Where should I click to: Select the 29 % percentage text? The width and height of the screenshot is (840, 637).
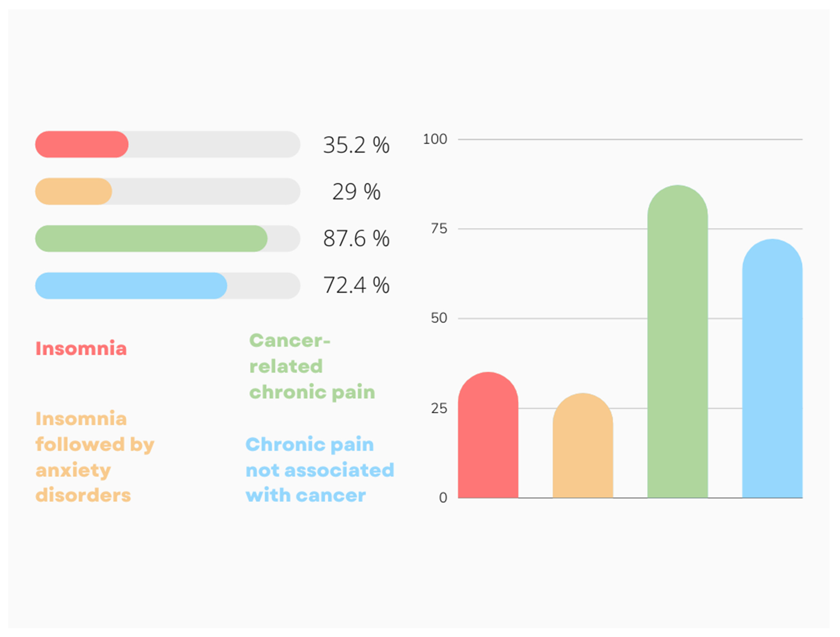[x=356, y=192]
